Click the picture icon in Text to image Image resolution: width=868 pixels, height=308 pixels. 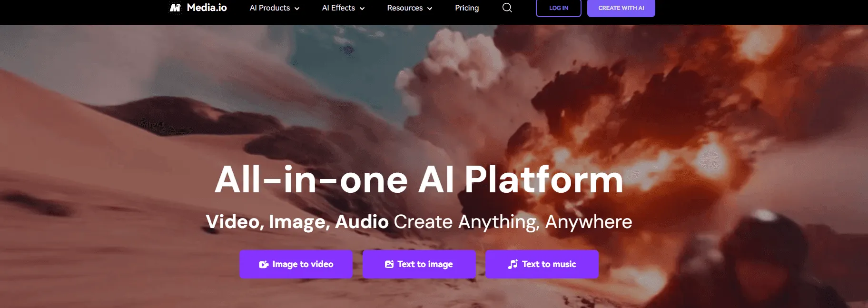click(389, 264)
